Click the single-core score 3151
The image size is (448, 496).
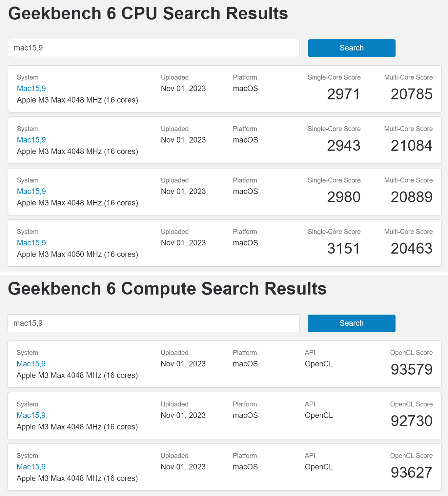343,249
